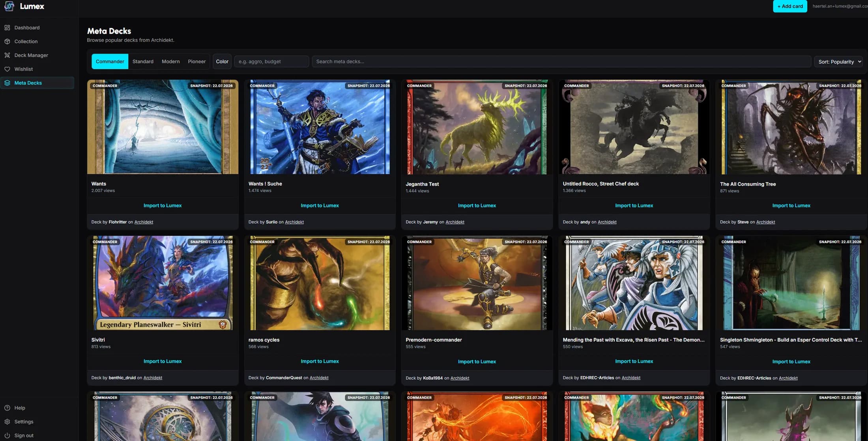
Task: Open Deck Manager from the sidebar
Action: (37, 55)
